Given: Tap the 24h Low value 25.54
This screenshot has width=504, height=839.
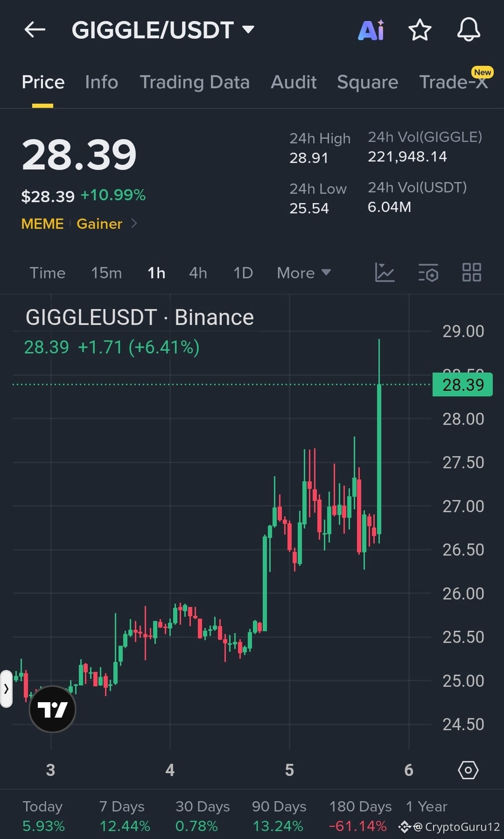Looking at the screenshot, I should pyautogui.click(x=309, y=208).
